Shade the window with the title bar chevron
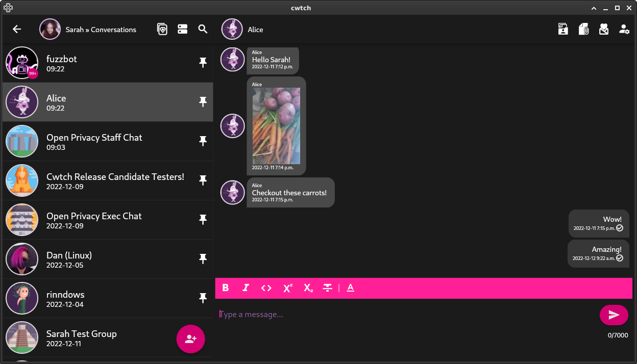The image size is (637, 364). (x=594, y=8)
